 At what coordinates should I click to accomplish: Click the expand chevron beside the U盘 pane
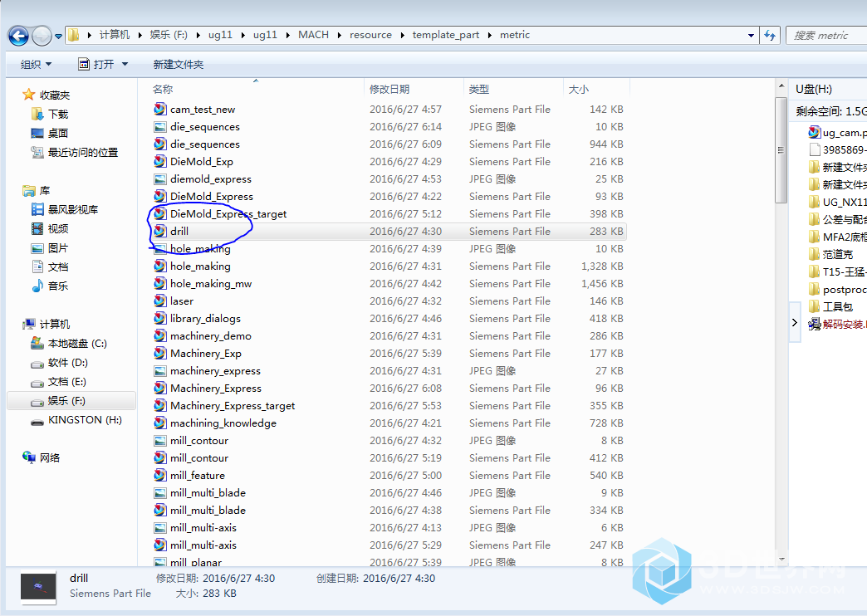point(795,322)
